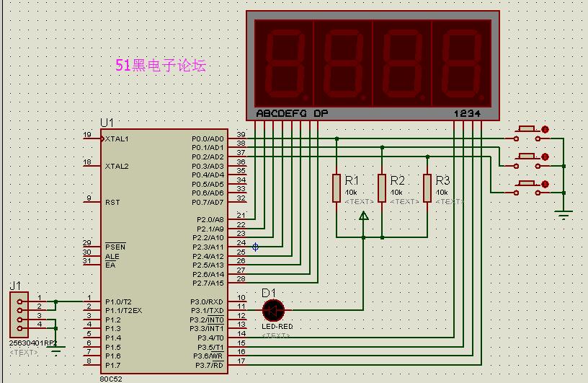Click the middle push button switch
Image resolution: width=588 pixels, height=383 pixels.
click(x=527, y=161)
